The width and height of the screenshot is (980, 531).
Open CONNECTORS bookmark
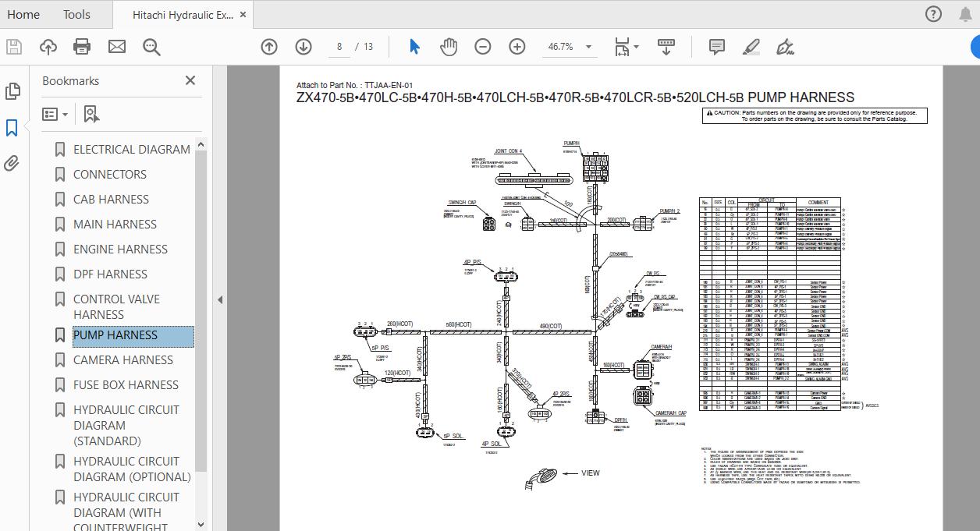[x=110, y=174]
